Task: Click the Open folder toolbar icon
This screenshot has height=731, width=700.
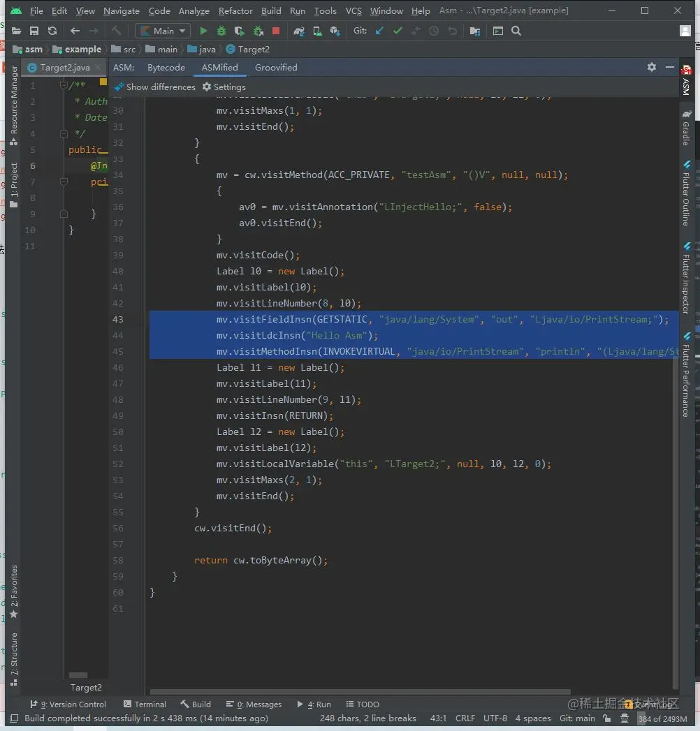Action: pos(16,31)
